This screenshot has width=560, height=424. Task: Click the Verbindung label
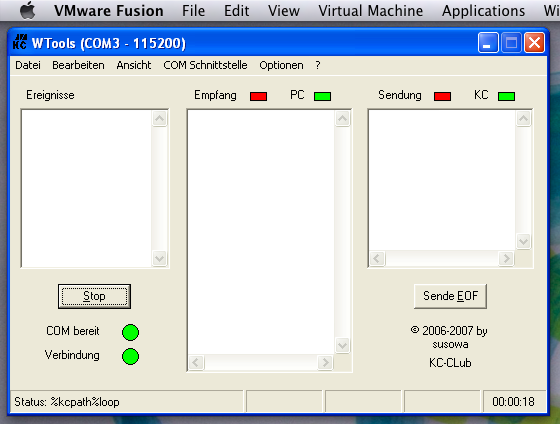[72, 355]
